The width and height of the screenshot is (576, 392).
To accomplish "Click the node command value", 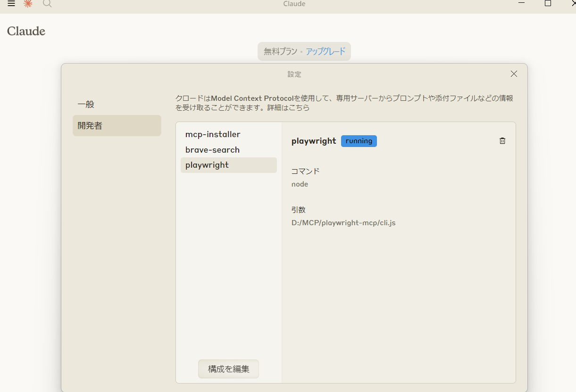I will click(x=300, y=184).
